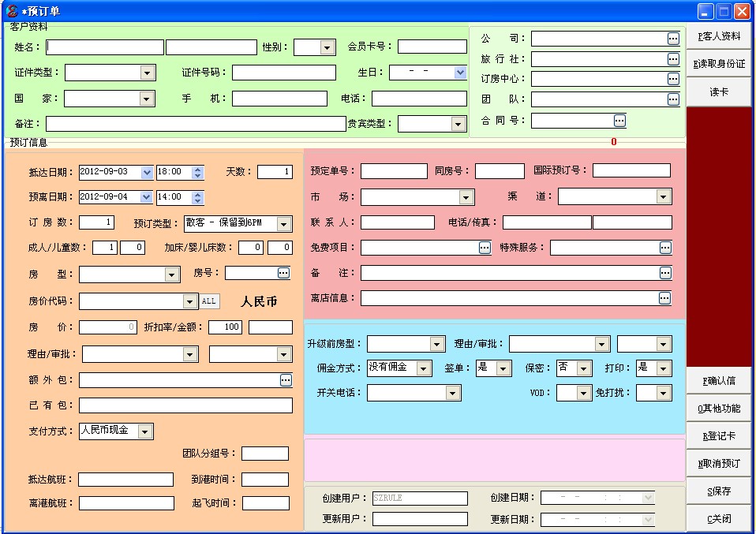Open the 房号 room picker ellipsis button
756x534 pixels.
tap(283, 273)
